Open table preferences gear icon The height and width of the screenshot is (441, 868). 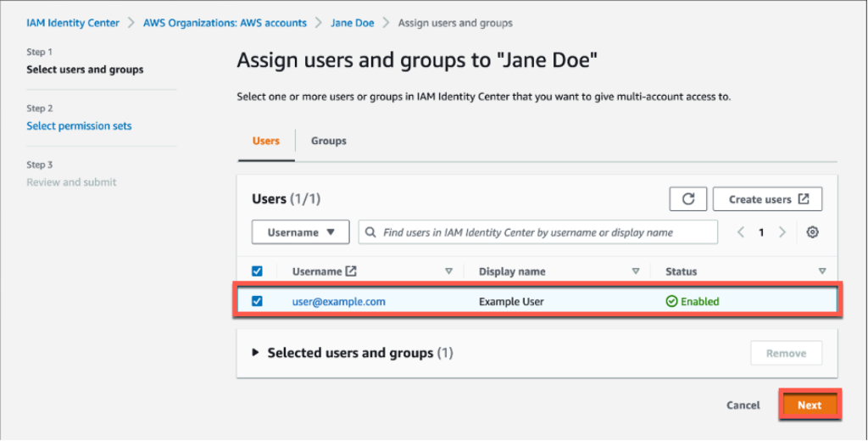[812, 232]
